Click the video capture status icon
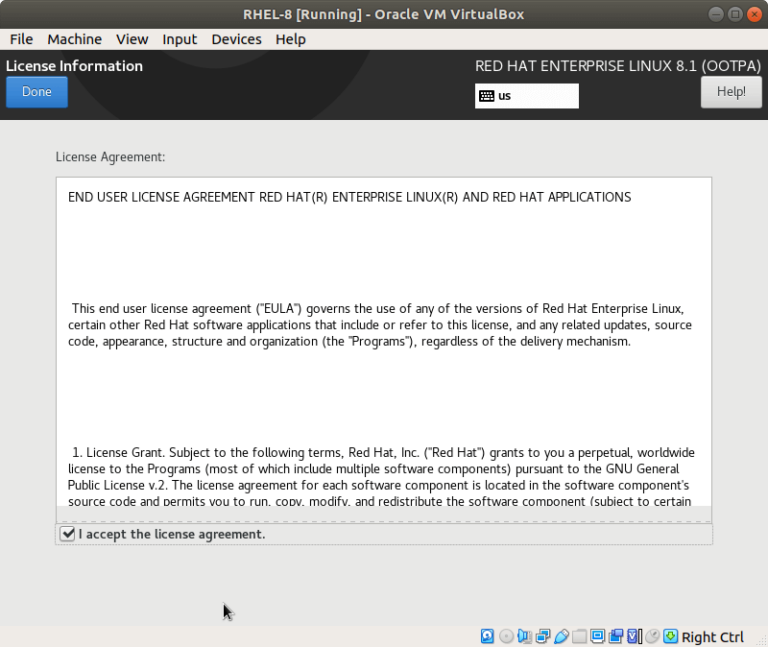 616,636
